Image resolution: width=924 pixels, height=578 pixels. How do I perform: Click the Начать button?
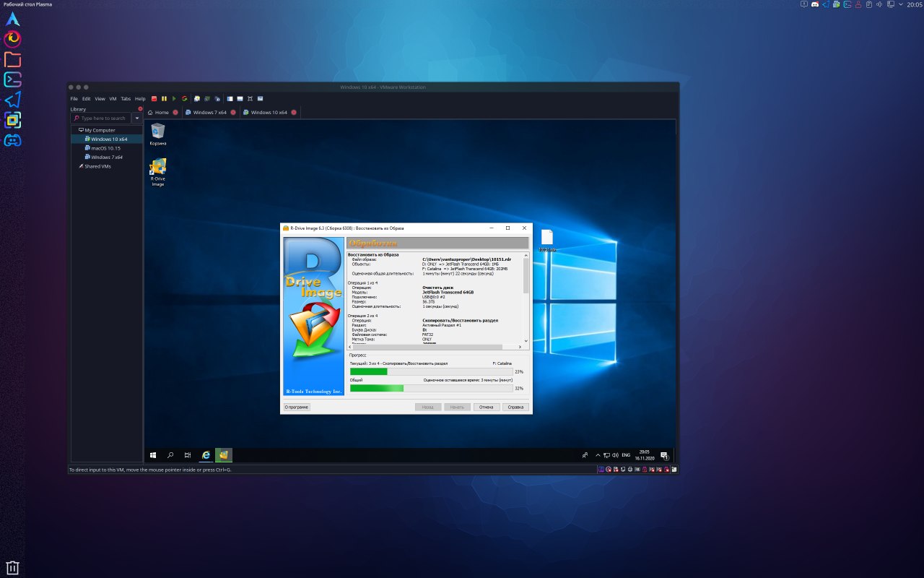457,407
